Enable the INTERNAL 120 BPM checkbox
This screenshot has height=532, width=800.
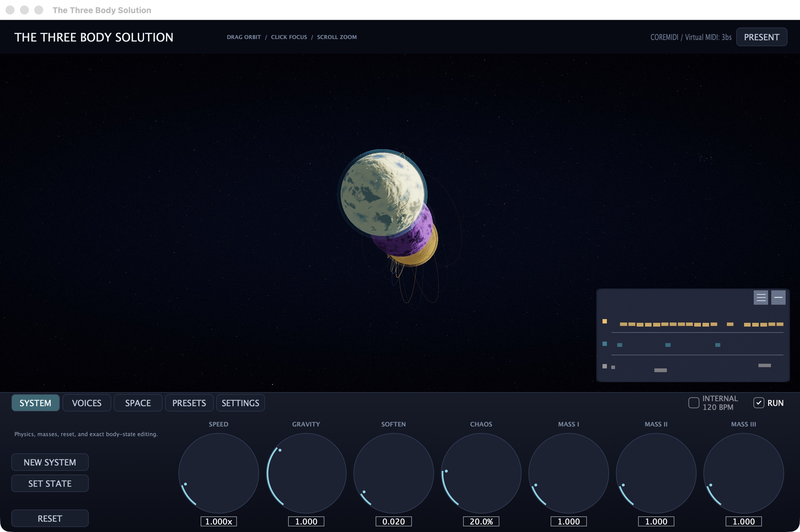(693, 403)
